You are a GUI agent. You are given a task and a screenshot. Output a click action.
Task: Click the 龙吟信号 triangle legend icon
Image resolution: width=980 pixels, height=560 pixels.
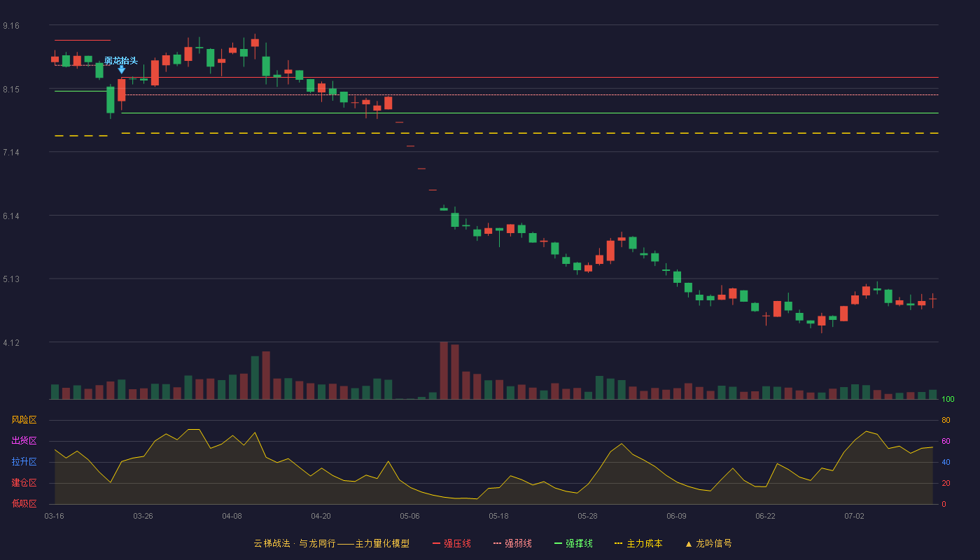688,544
